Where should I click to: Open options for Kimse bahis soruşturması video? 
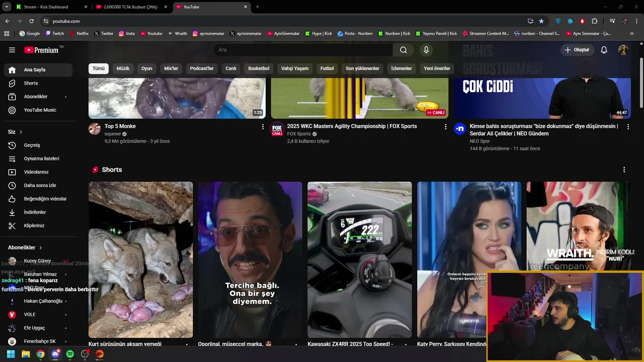pyautogui.click(x=628, y=127)
